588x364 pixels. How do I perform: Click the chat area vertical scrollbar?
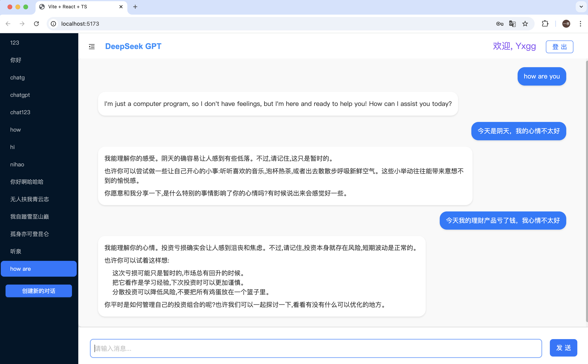pos(587,191)
